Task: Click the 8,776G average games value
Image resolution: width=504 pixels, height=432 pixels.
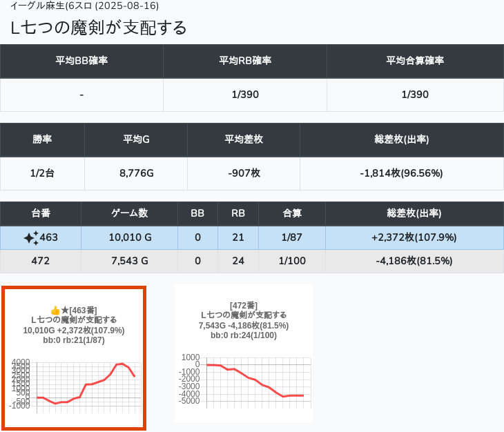Action: tap(135, 173)
